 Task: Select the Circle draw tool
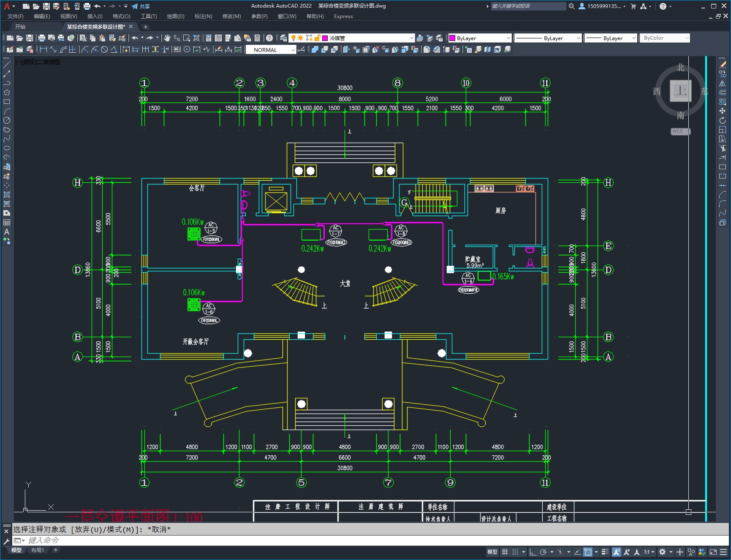[x=7, y=120]
